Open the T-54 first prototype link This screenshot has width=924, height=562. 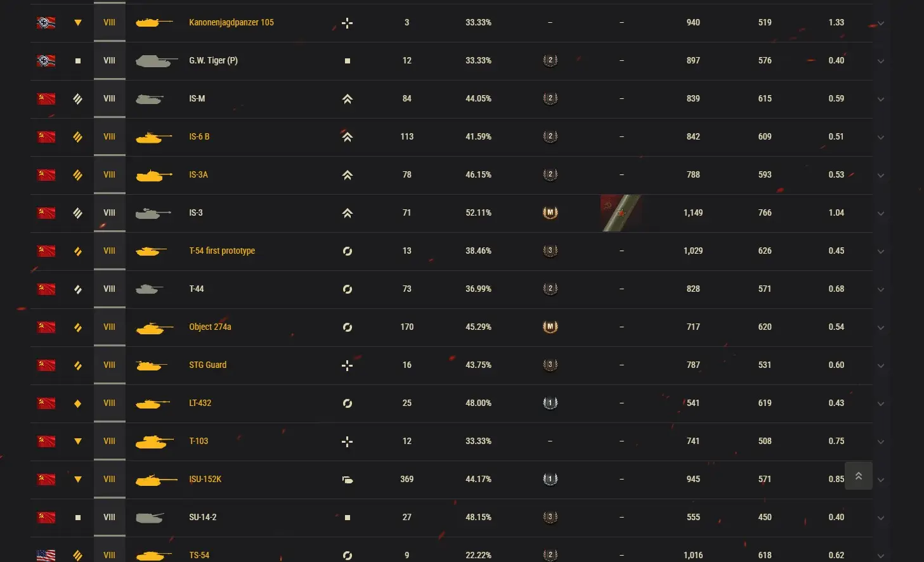221,251
